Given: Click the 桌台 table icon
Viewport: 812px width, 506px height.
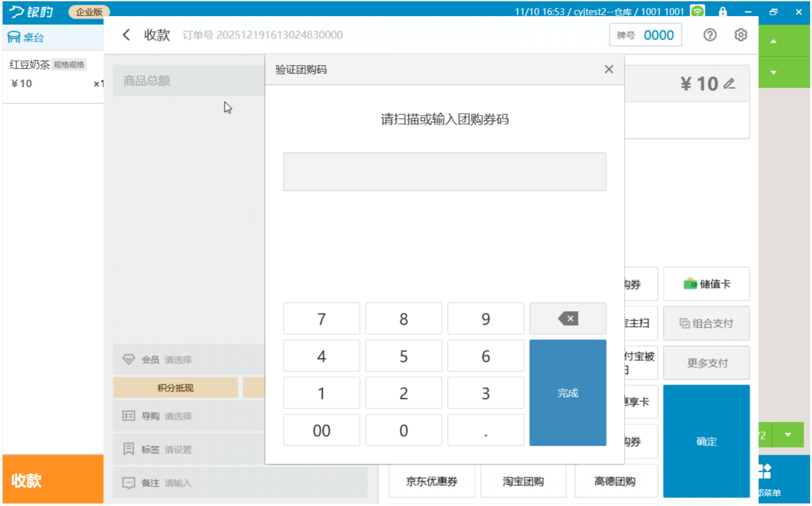Looking at the screenshot, I should [x=14, y=37].
